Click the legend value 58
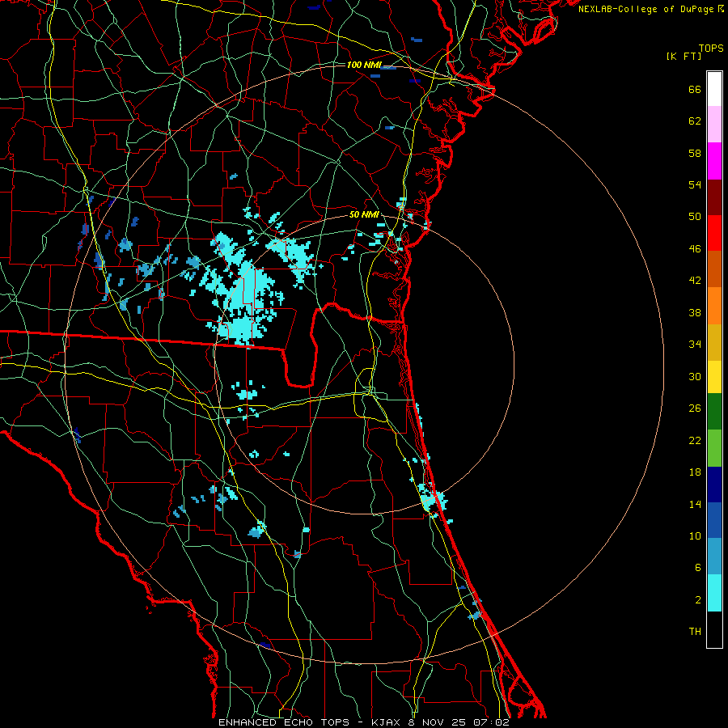 coord(695,153)
